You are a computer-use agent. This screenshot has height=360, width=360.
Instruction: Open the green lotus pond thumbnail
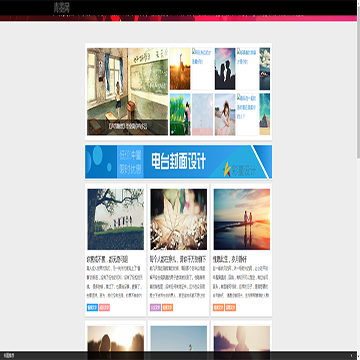pos(180,114)
